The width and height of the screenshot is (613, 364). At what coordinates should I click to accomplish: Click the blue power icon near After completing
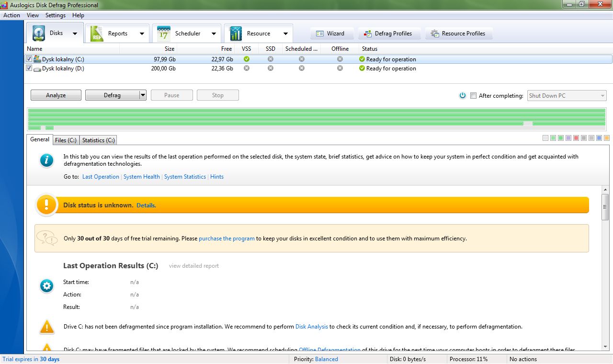coord(463,95)
